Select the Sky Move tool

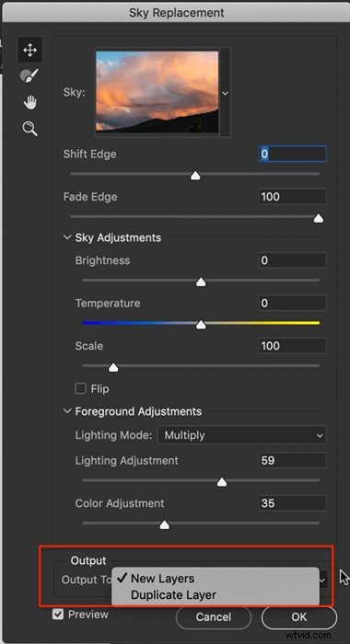(30, 50)
